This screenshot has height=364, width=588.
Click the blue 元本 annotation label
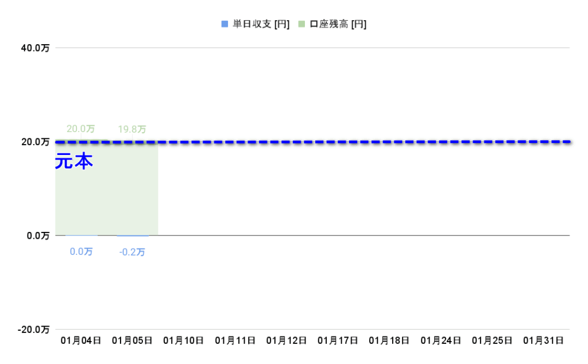[x=74, y=162]
